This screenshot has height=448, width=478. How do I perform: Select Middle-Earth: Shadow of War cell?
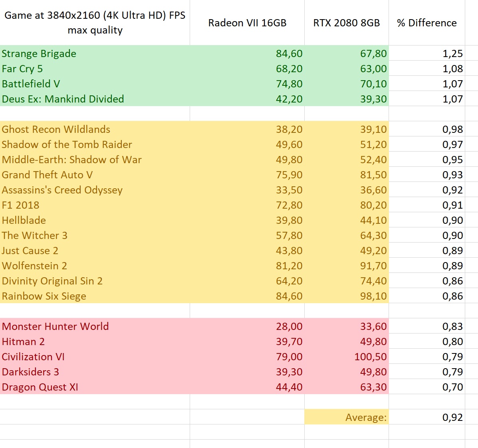95,159
